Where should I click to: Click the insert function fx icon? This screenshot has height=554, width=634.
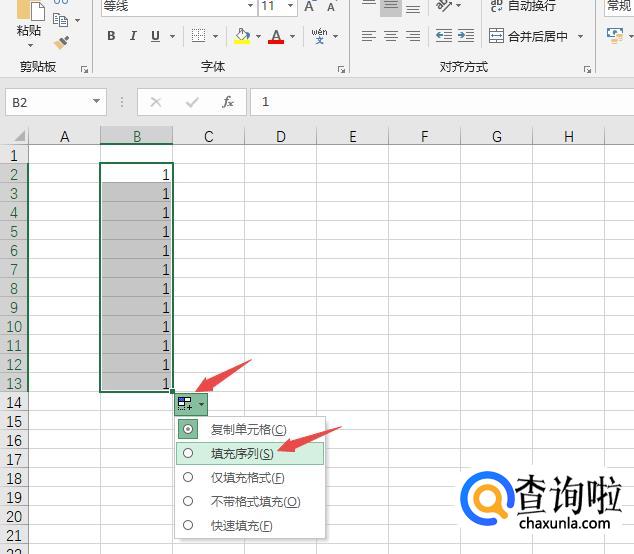click(228, 102)
